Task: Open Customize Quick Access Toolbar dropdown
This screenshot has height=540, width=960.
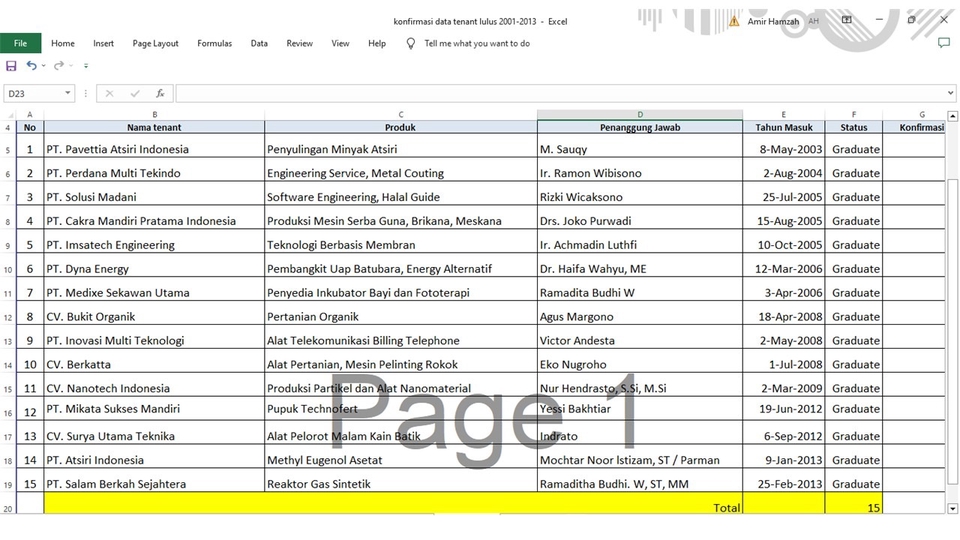Action: click(x=86, y=66)
